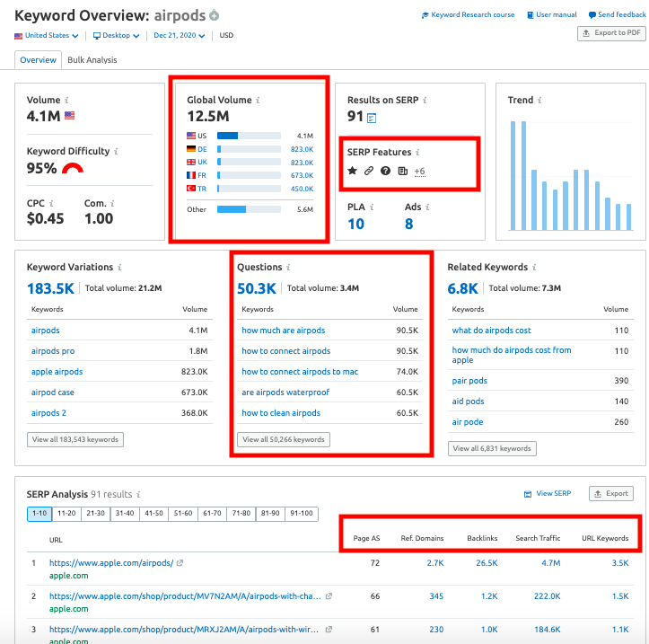Click the info icon beside SERP Features

pyautogui.click(x=417, y=153)
